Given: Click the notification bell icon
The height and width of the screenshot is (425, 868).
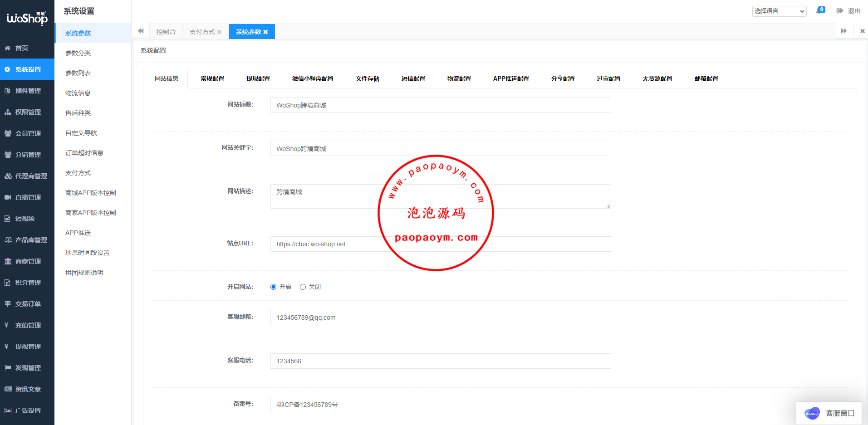Looking at the screenshot, I should tap(819, 10).
